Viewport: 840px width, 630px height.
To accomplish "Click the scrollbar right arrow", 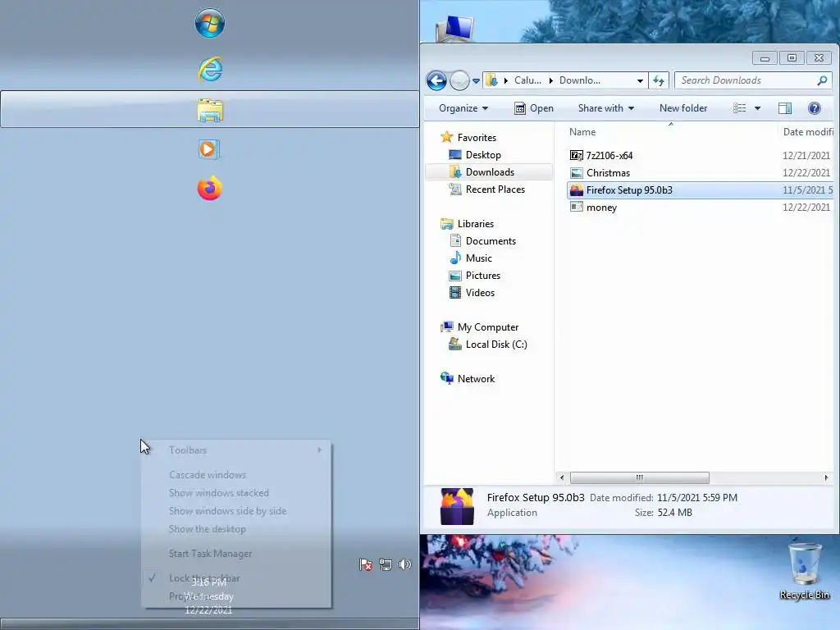I will click(x=826, y=477).
